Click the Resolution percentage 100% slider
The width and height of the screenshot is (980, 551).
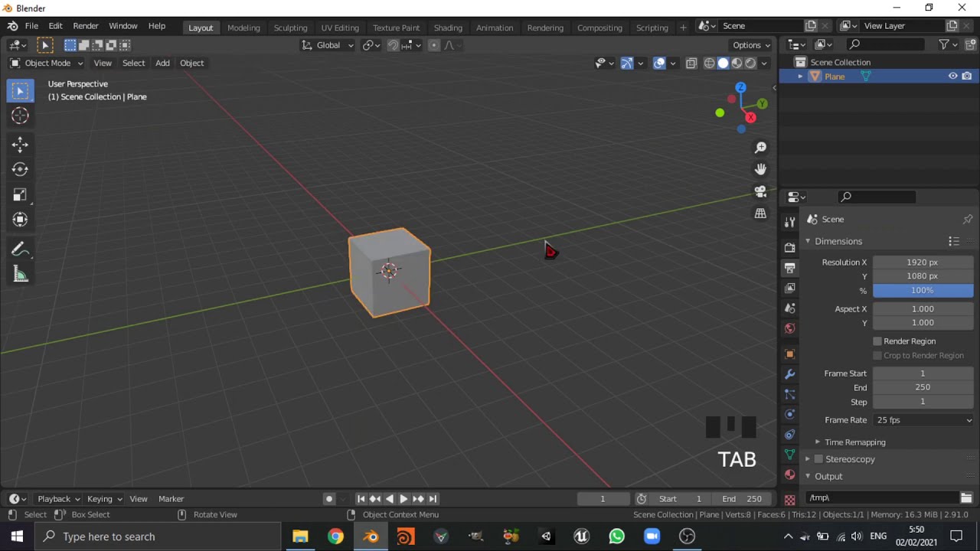pyautogui.click(x=923, y=291)
